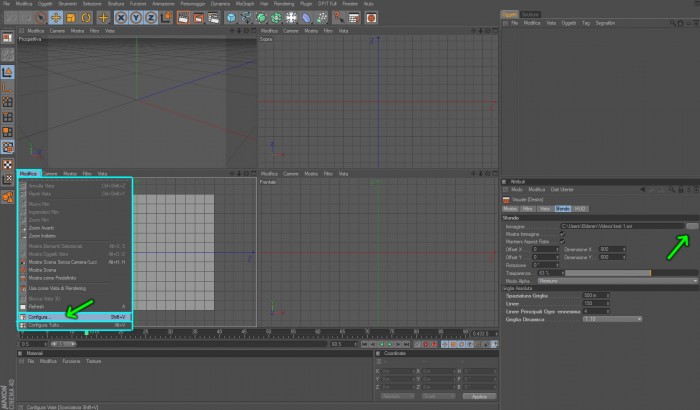Click the image file browse button
Viewport: 700px width, 410px height.
[x=692, y=226]
